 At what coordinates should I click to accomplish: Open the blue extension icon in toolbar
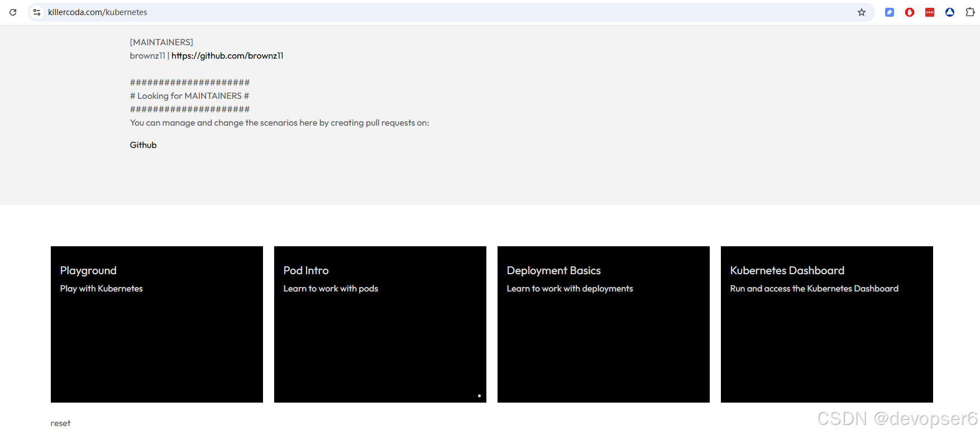890,12
